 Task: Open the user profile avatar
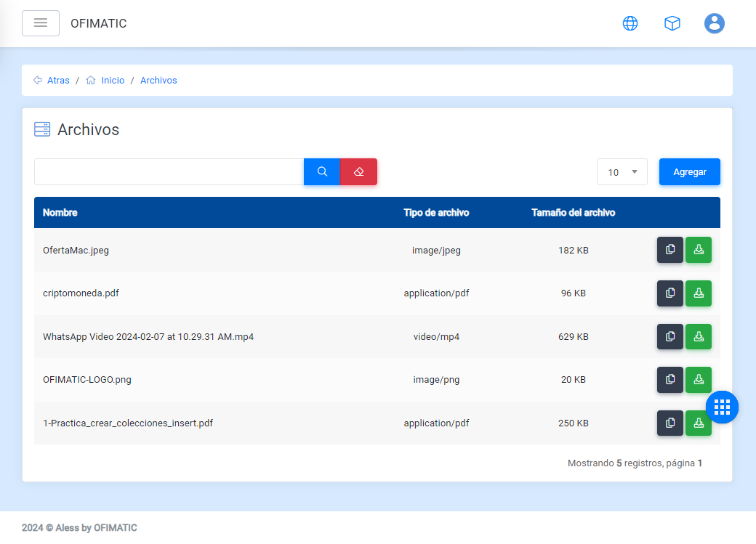(x=715, y=23)
